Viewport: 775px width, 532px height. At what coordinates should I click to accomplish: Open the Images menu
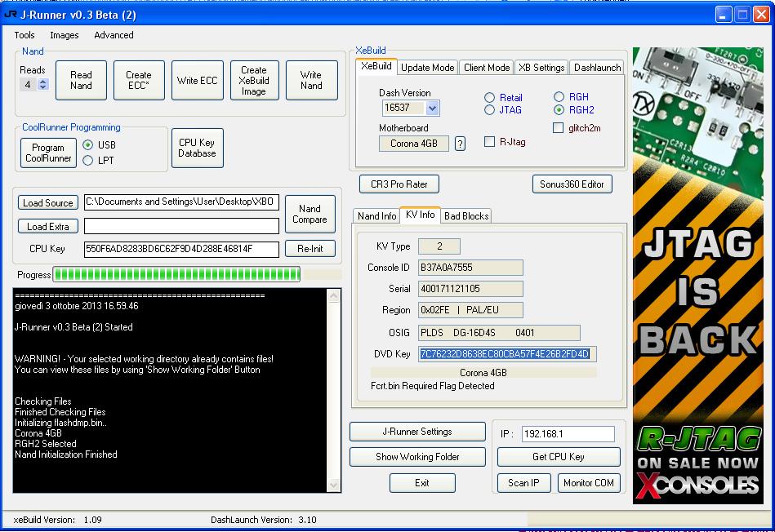[x=65, y=35]
